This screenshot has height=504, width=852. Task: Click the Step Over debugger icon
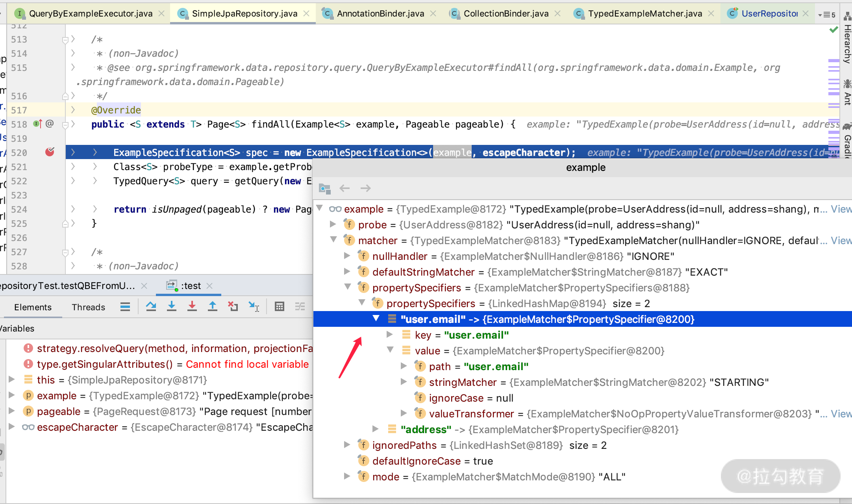pos(151,306)
